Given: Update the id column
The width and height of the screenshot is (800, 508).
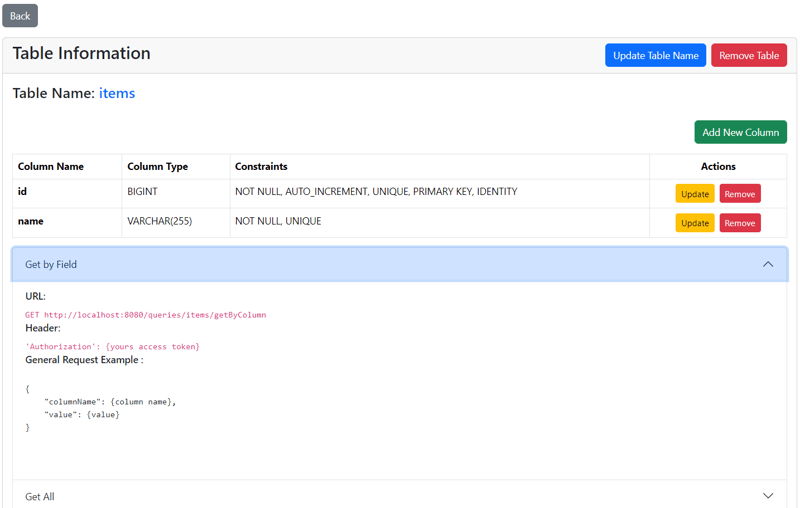Looking at the screenshot, I should (694, 194).
